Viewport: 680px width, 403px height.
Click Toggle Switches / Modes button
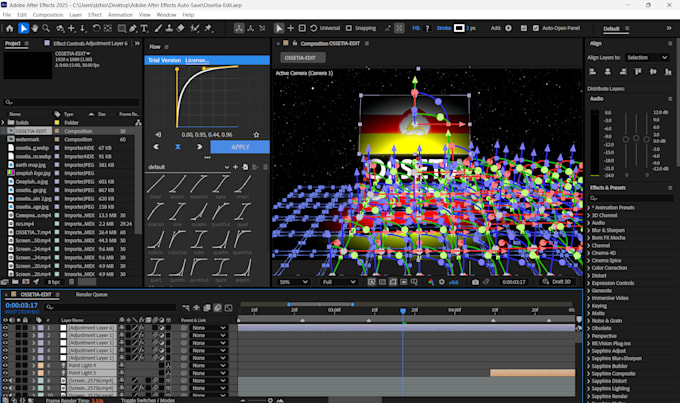coord(148,400)
